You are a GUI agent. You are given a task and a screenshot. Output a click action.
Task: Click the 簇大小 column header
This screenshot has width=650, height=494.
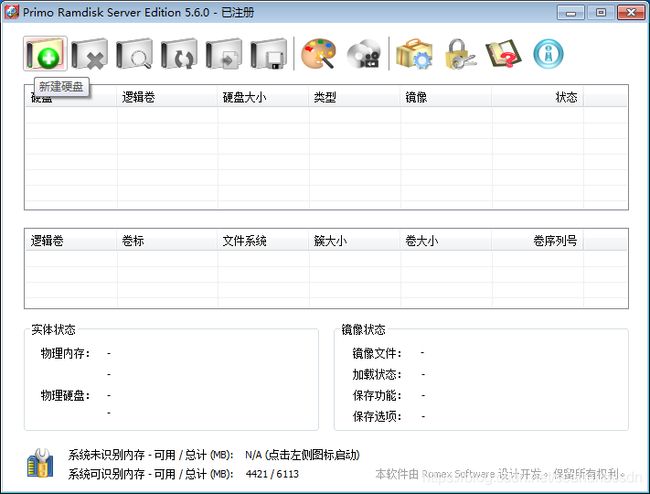pos(354,241)
